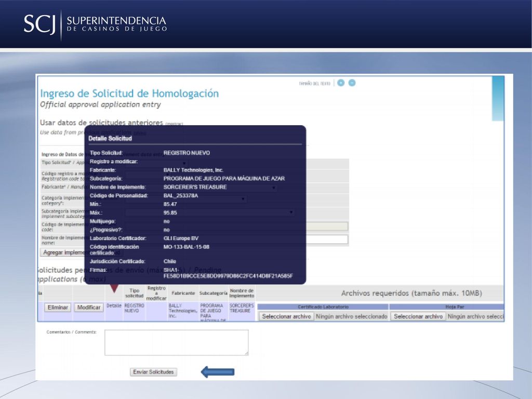Image resolution: width=532 pixels, height=399 pixels.
Task: Click 'BAL_253378A' personality code value
Action: tap(180, 196)
